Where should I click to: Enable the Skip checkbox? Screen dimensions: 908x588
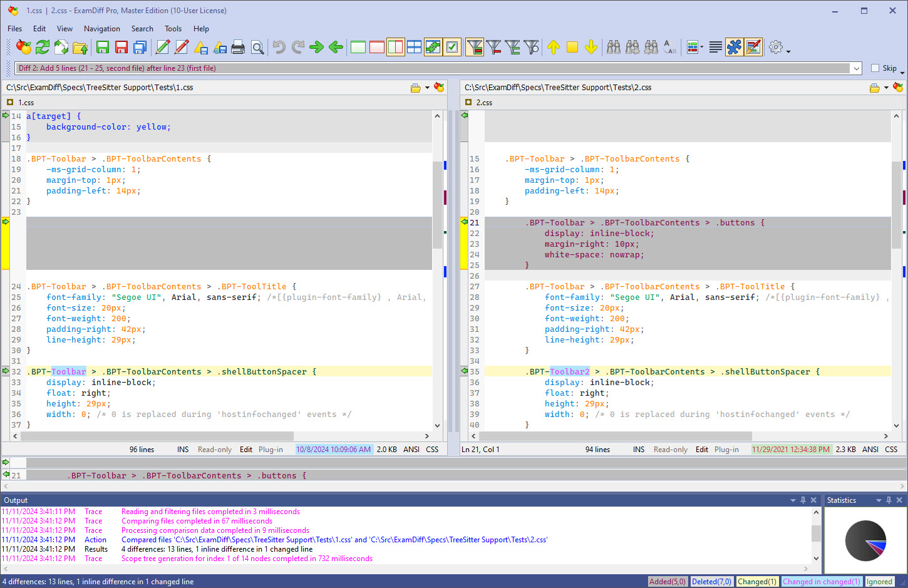(875, 68)
